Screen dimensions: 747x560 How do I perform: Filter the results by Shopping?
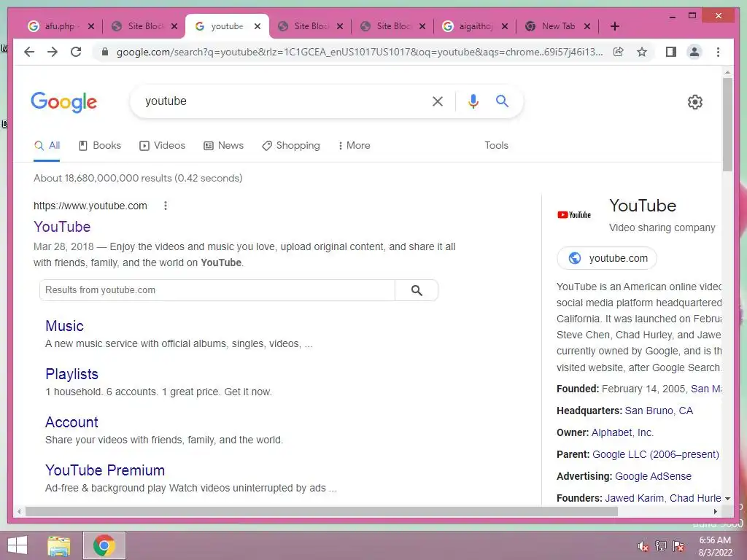(290, 146)
